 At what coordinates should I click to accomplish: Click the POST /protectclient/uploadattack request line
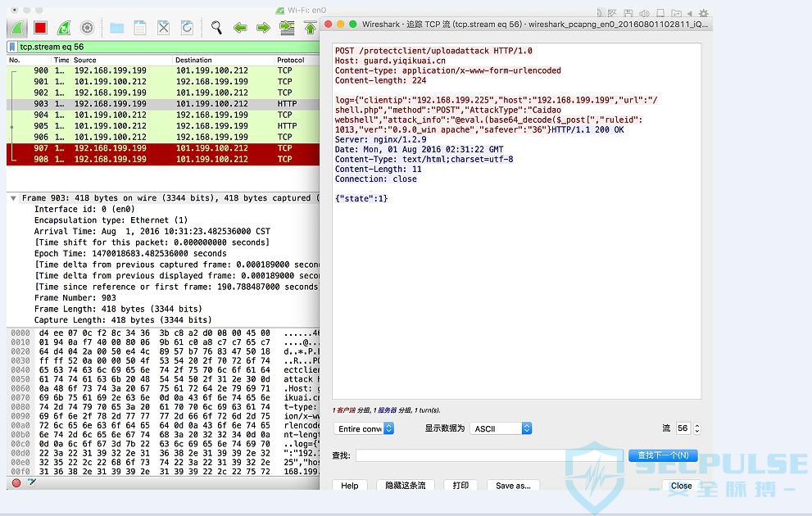click(x=433, y=51)
